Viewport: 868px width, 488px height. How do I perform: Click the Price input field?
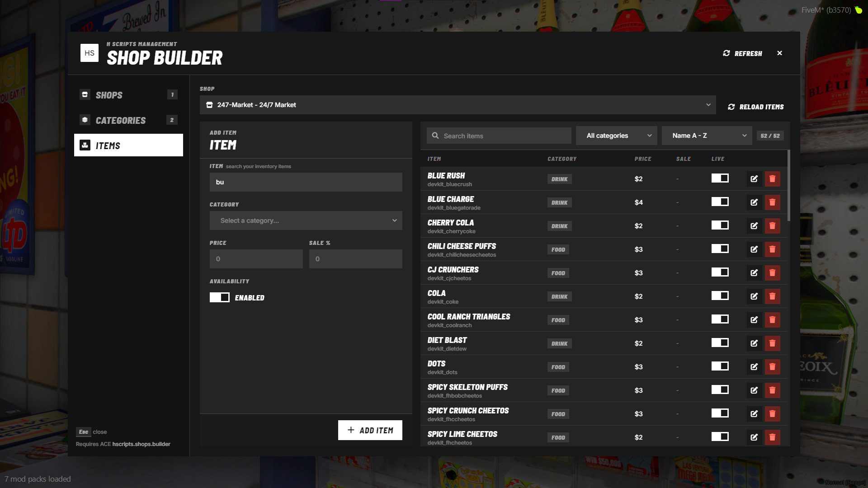click(256, 259)
